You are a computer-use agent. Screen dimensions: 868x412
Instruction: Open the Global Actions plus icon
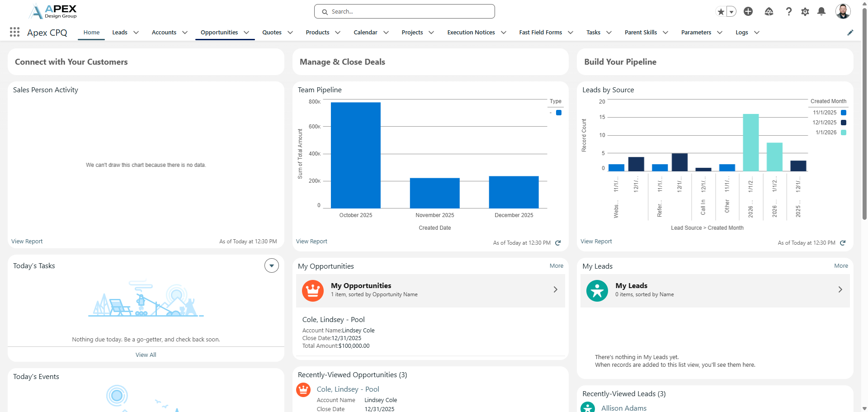pyautogui.click(x=748, y=12)
